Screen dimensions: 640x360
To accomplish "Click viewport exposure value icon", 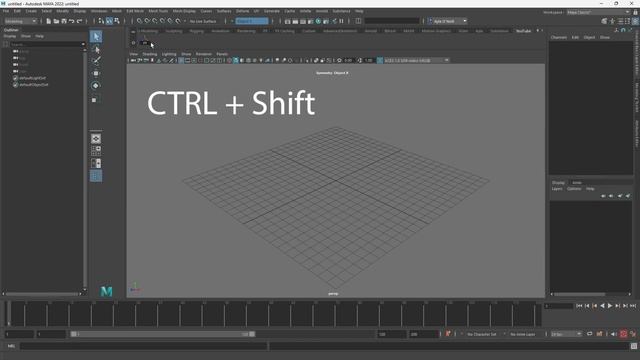I will (x=339, y=60).
